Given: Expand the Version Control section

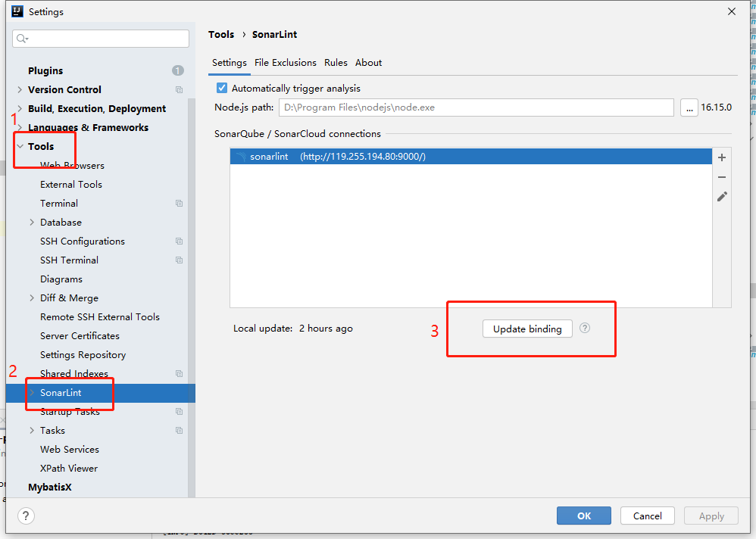Looking at the screenshot, I should click(20, 90).
